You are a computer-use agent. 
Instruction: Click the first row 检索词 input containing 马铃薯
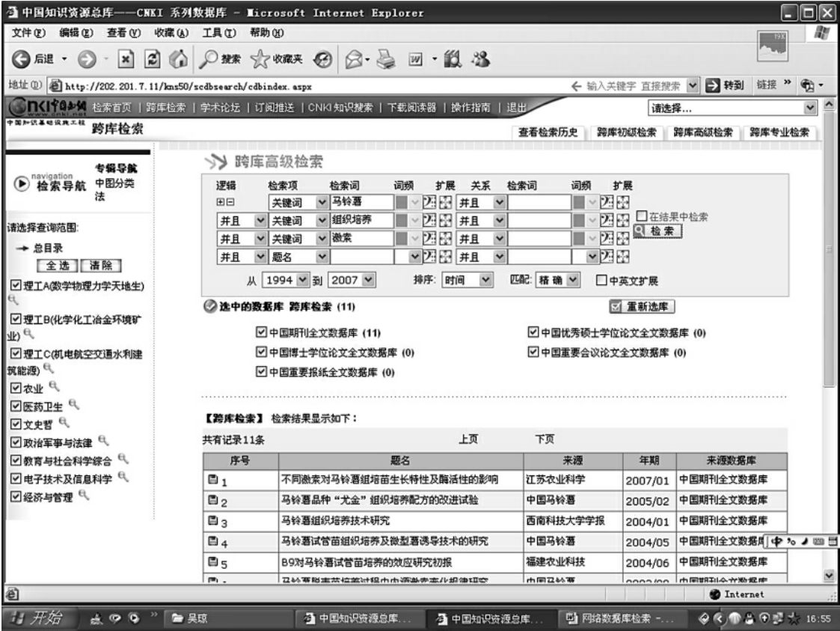(361, 201)
